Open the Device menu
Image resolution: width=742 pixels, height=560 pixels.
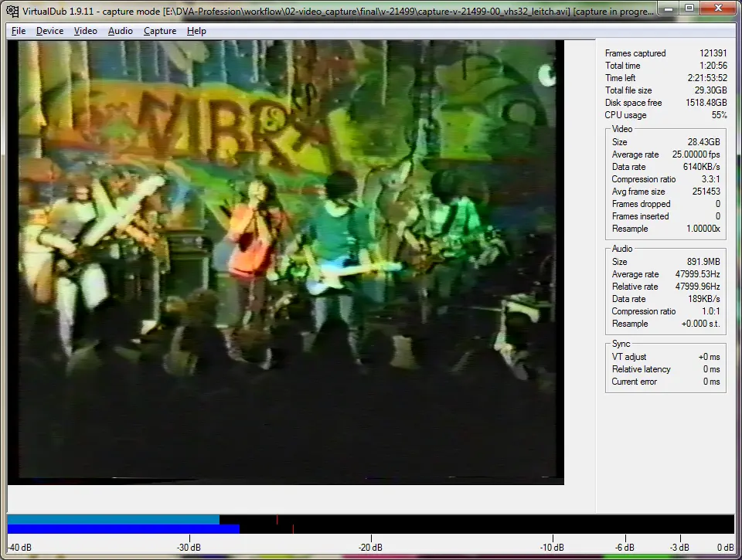[x=49, y=31]
